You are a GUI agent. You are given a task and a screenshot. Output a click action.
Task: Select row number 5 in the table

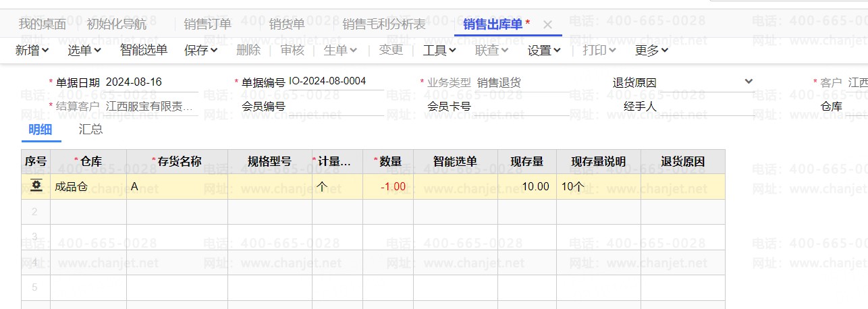[36, 287]
